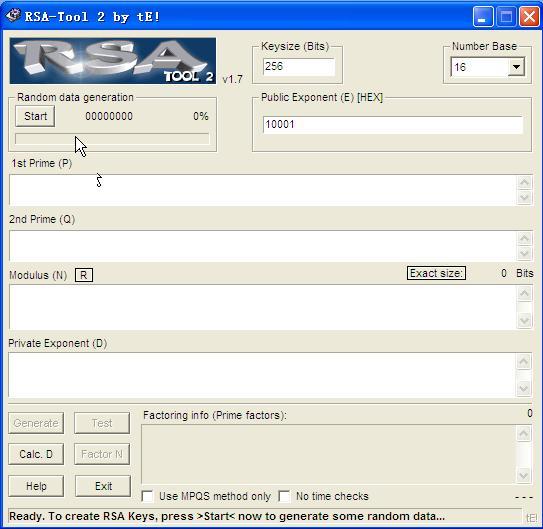This screenshot has height=529, width=543.
Task: Click down arrow of Factoring info scrollbar
Action: coord(524,475)
